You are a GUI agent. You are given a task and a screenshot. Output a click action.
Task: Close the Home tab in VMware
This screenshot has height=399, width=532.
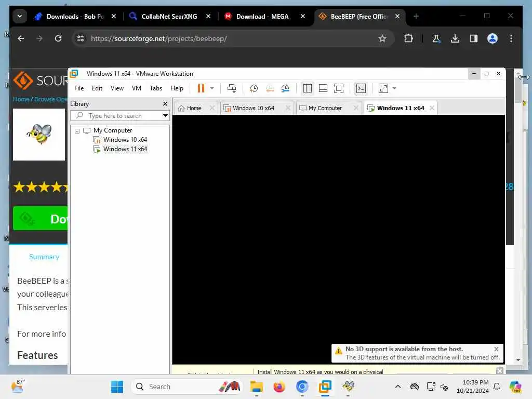pos(212,108)
